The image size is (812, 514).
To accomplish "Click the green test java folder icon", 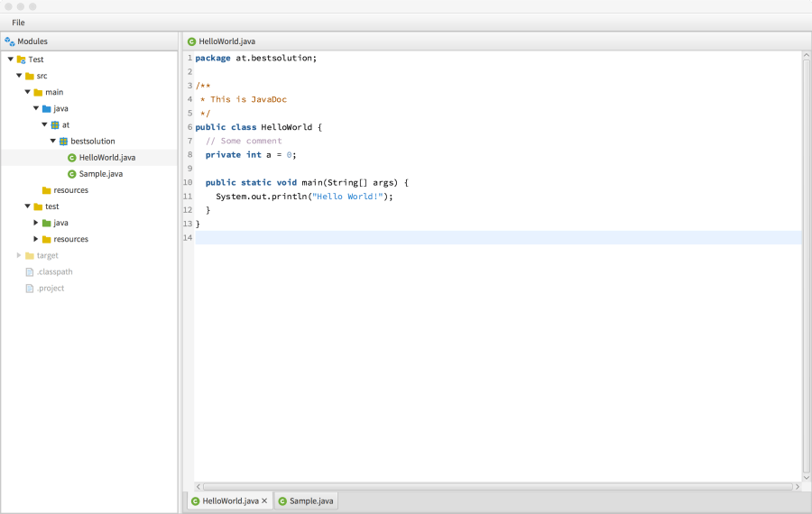I will click(46, 223).
